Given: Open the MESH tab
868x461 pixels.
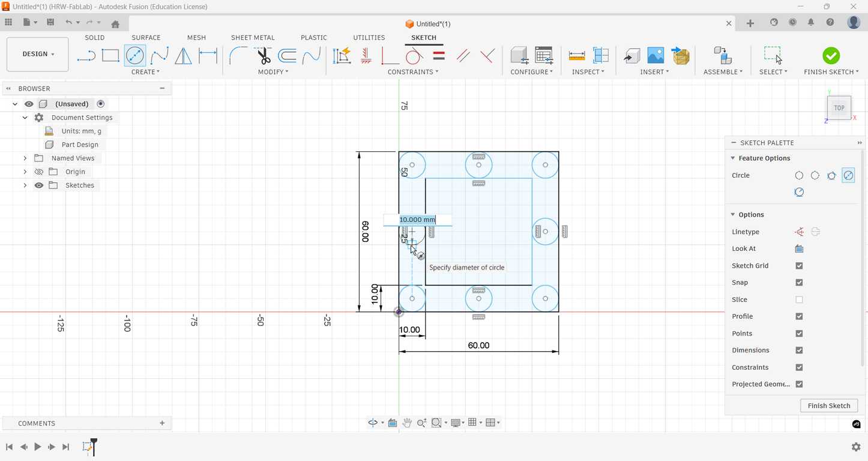Looking at the screenshot, I should 196,37.
